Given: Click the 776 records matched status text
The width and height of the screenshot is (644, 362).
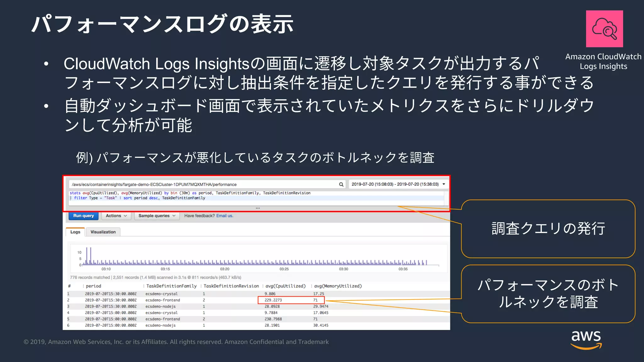Looking at the screenshot, I should pyautogui.click(x=90, y=277).
